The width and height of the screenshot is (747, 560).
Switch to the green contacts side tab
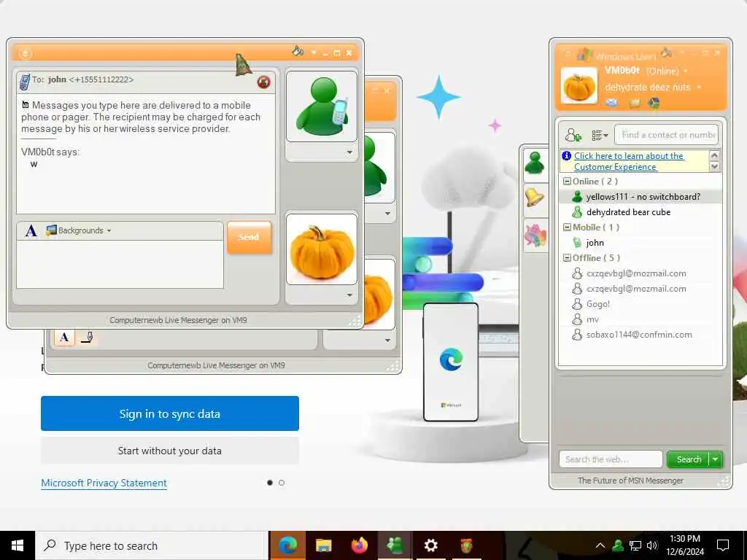click(x=535, y=163)
